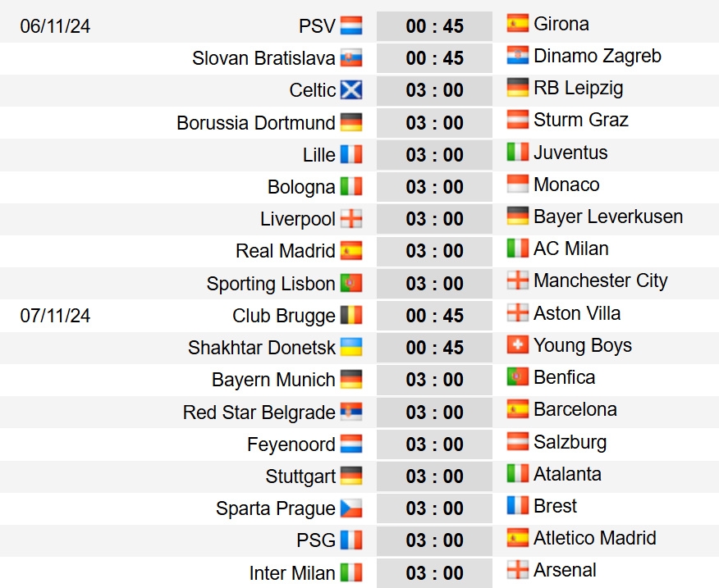Viewport: 719px width, 588px height.
Task: Click the Barcelona team name
Action: pos(575,409)
